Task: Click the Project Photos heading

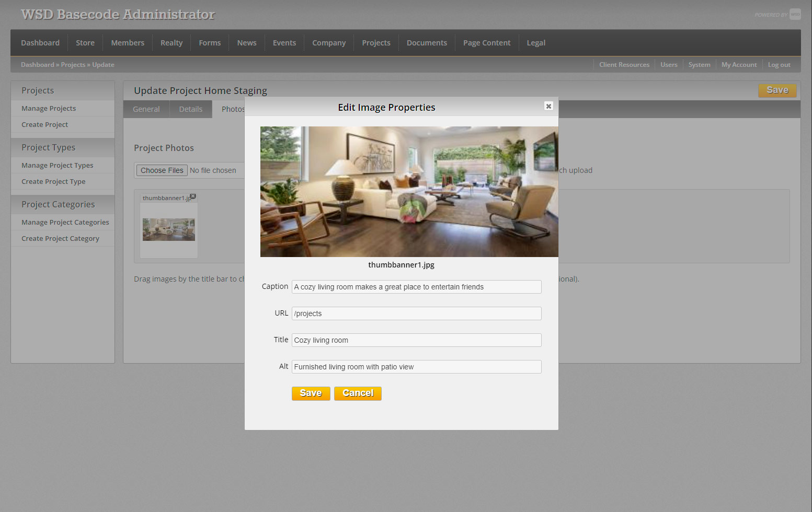Action: point(164,148)
